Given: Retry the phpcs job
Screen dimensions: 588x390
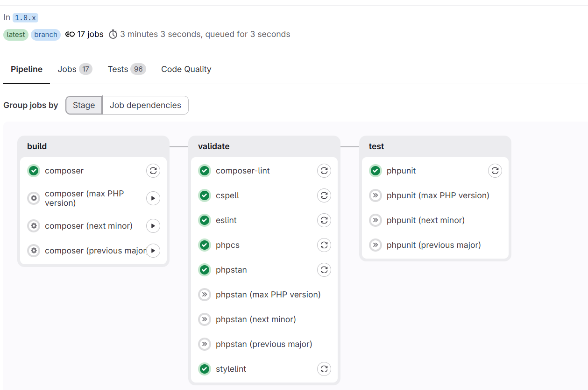Looking at the screenshot, I should tap(324, 245).
